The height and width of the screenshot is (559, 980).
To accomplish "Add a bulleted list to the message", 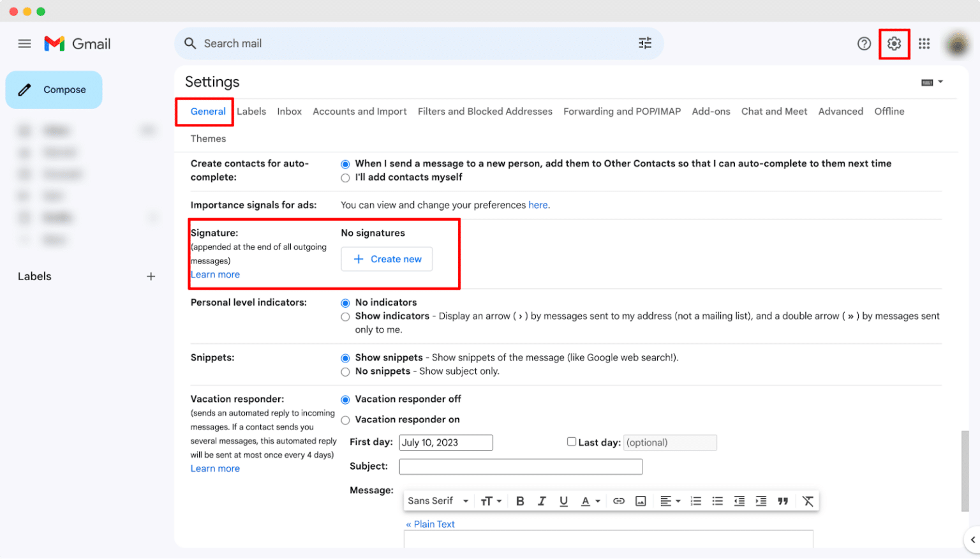I will (717, 501).
